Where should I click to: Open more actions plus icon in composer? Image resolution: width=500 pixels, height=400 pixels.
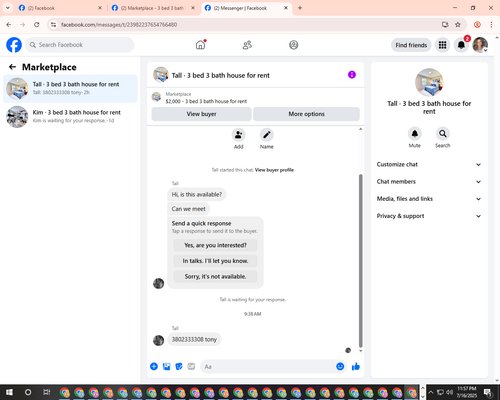pyautogui.click(x=154, y=366)
